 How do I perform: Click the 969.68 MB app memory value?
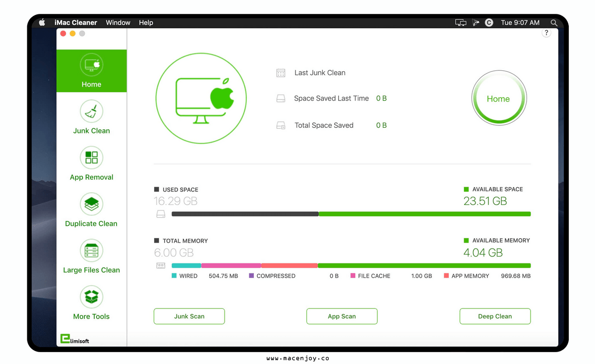coord(516,276)
